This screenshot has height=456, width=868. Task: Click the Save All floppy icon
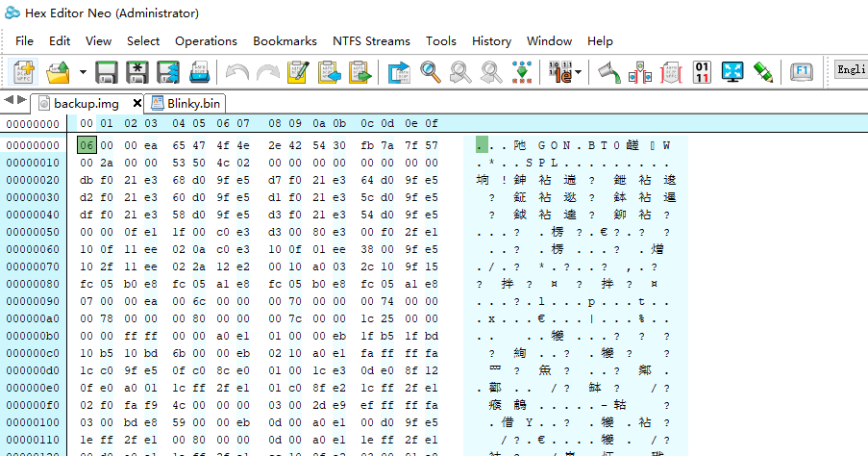168,72
